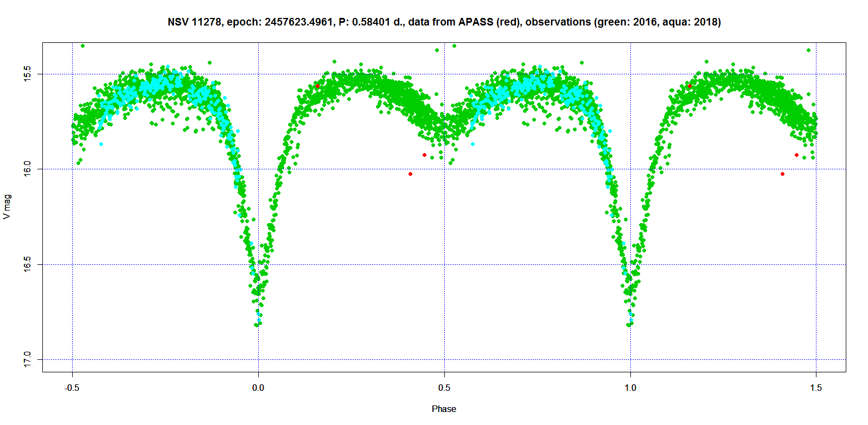Click x-axis tick label '-0.5'
The image size is (868, 425).
(x=72, y=388)
